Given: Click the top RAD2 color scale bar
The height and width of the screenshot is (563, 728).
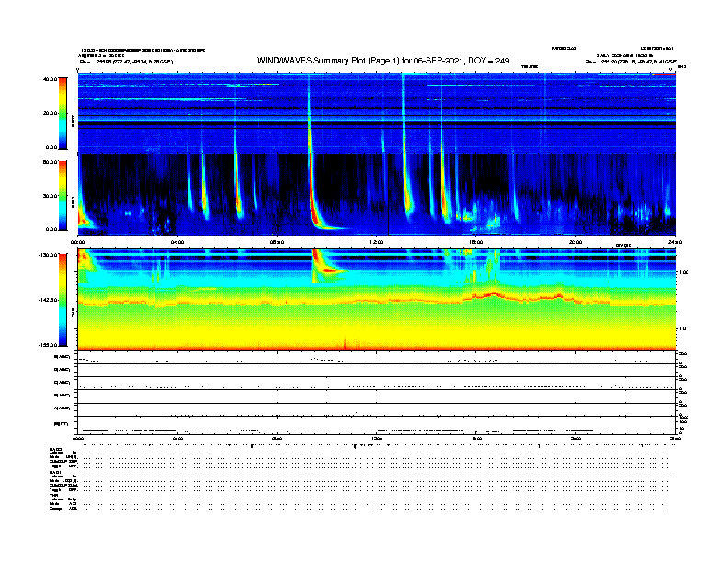Looking at the screenshot, I should click(x=63, y=114).
